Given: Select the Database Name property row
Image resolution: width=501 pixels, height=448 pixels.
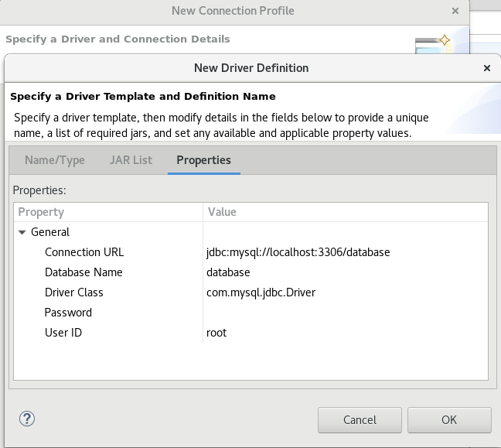Looking at the screenshot, I should coord(250,272).
